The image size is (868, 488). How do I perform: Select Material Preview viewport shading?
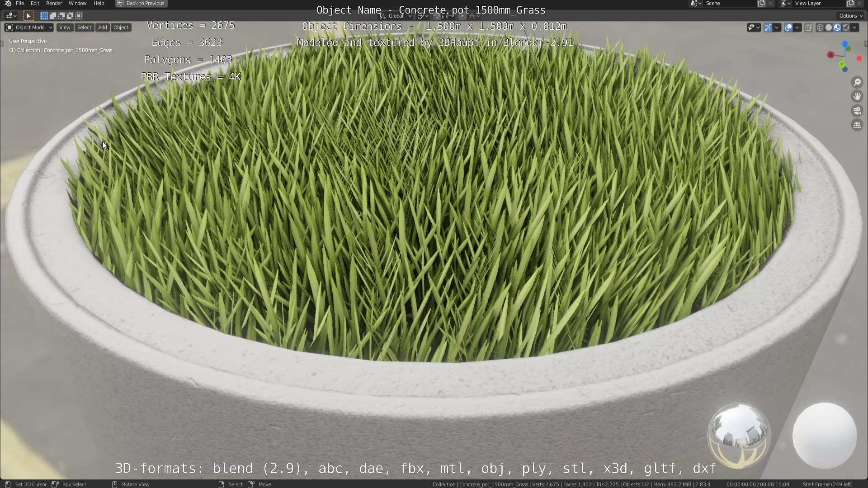click(837, 28)
